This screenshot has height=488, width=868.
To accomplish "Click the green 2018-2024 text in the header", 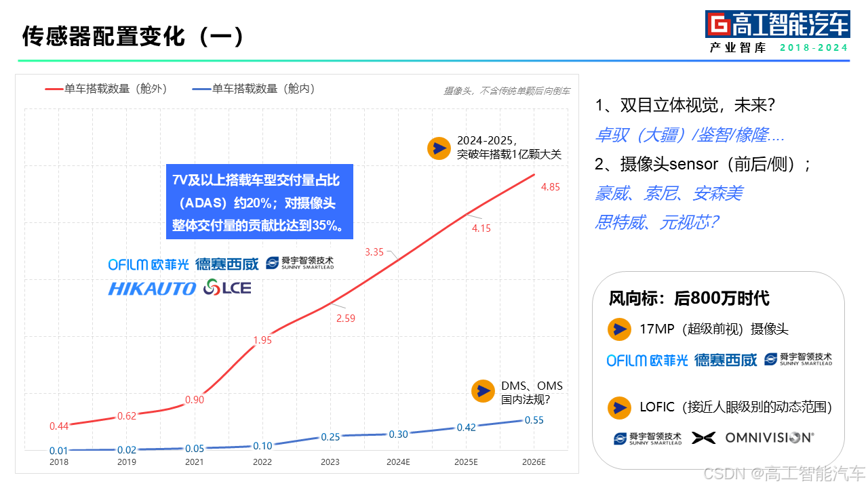I will tap(814, 48).
